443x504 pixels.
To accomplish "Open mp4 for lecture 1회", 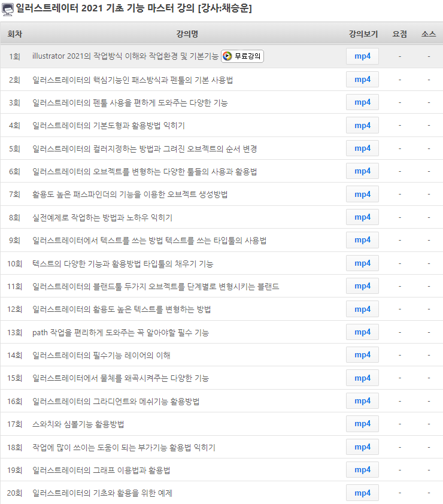I will click(x=362, y=56).
